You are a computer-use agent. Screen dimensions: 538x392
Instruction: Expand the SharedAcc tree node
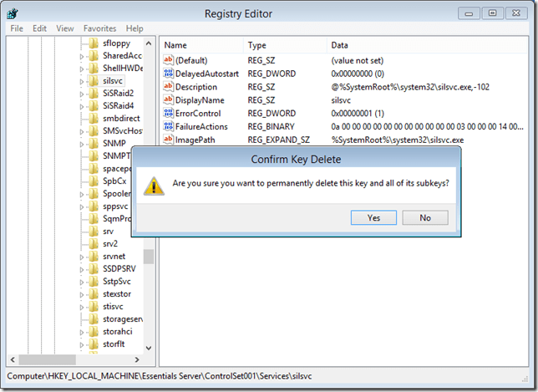point(82,57)
